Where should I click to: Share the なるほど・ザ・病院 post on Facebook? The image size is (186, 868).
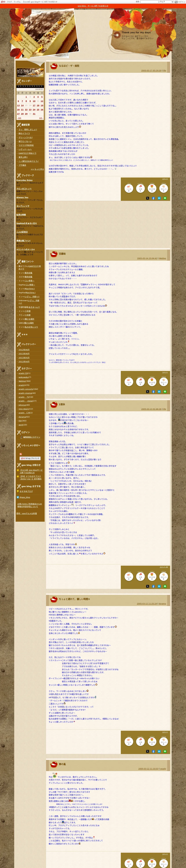pos(153,198)
